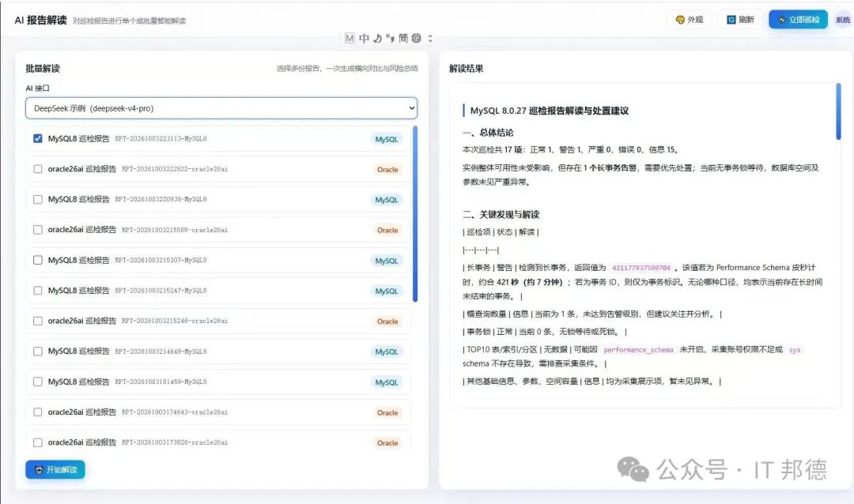This screenshot has height=504, width=854.
Task: Click the MySQL tag on the RPT-20261003220938 row
Action: (x=386, y=200)
